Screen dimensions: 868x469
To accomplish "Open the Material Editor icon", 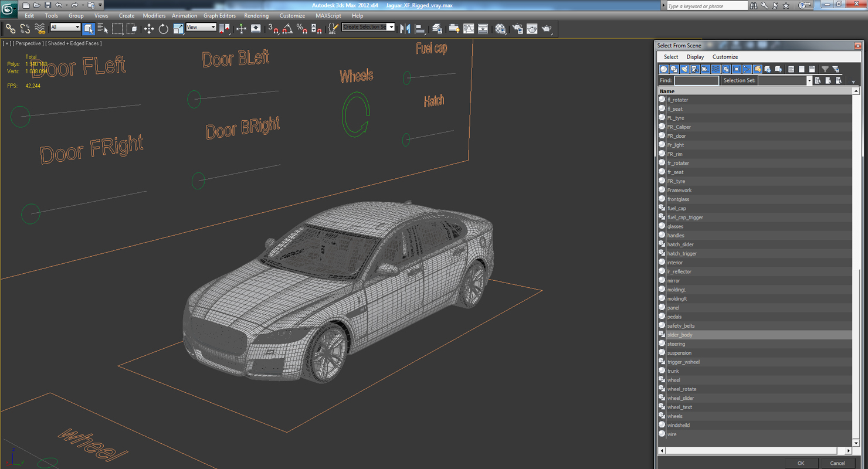I will (x=500, y=28).
